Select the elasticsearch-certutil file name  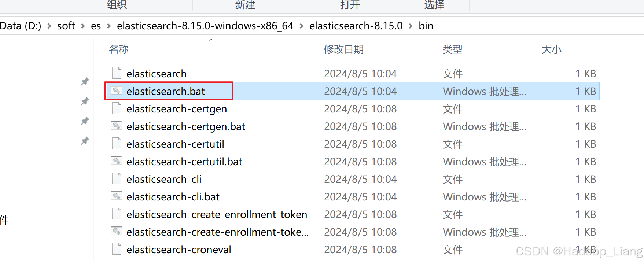175,144
